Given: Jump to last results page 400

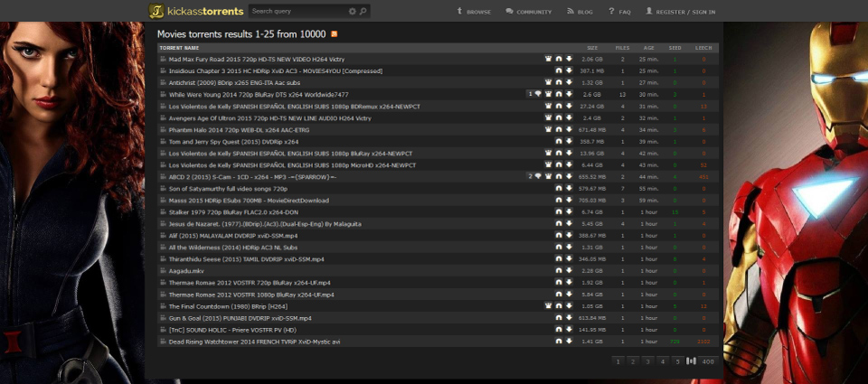Looking at the screenshot, I should [707, 361].
